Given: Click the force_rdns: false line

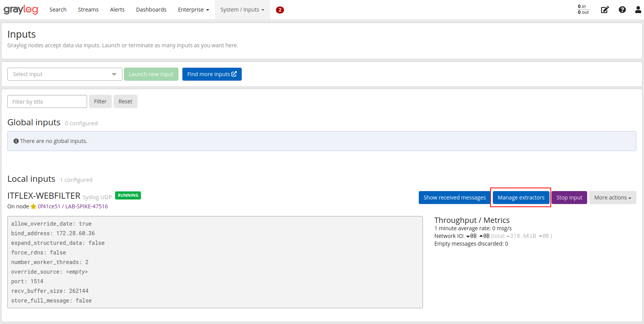Looking at the screenshot, I should [38, 253].
